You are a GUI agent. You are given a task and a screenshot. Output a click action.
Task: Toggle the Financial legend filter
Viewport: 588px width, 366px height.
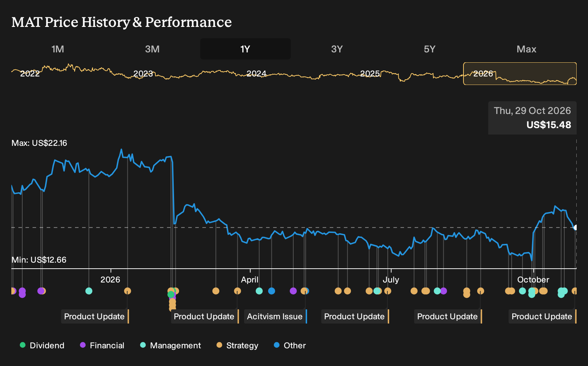(102, 345)
